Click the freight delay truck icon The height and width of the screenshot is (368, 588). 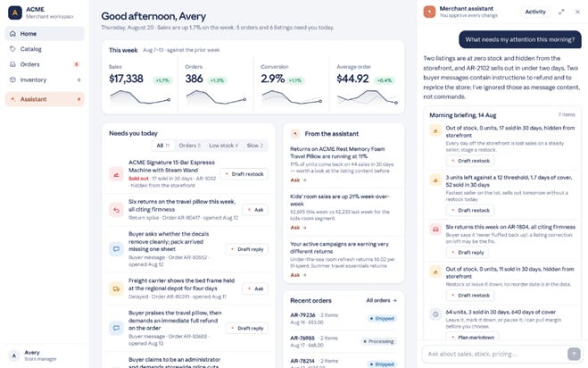pos(116,289)
